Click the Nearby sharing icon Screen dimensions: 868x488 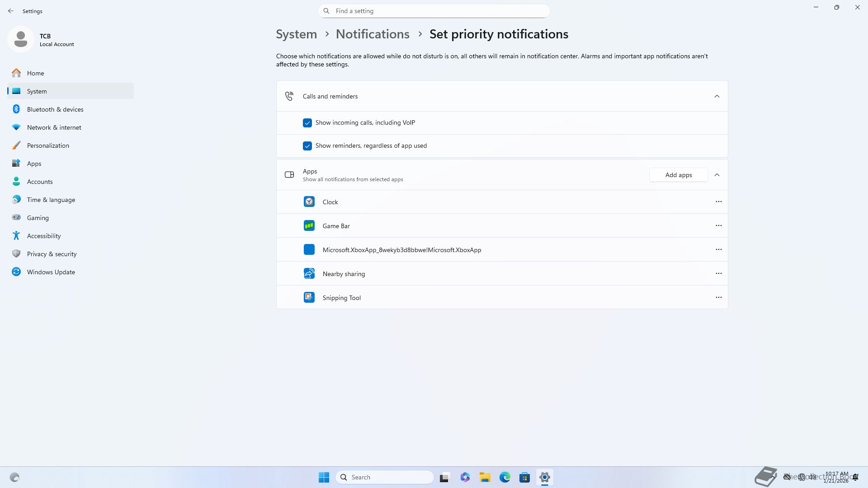pyautogui.click(x=309, y=273)
